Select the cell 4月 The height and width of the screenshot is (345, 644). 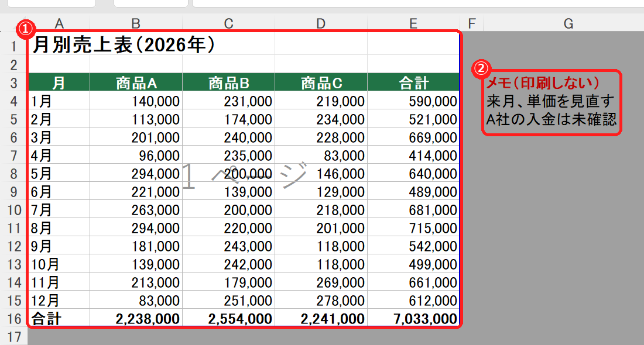(59, 155)
